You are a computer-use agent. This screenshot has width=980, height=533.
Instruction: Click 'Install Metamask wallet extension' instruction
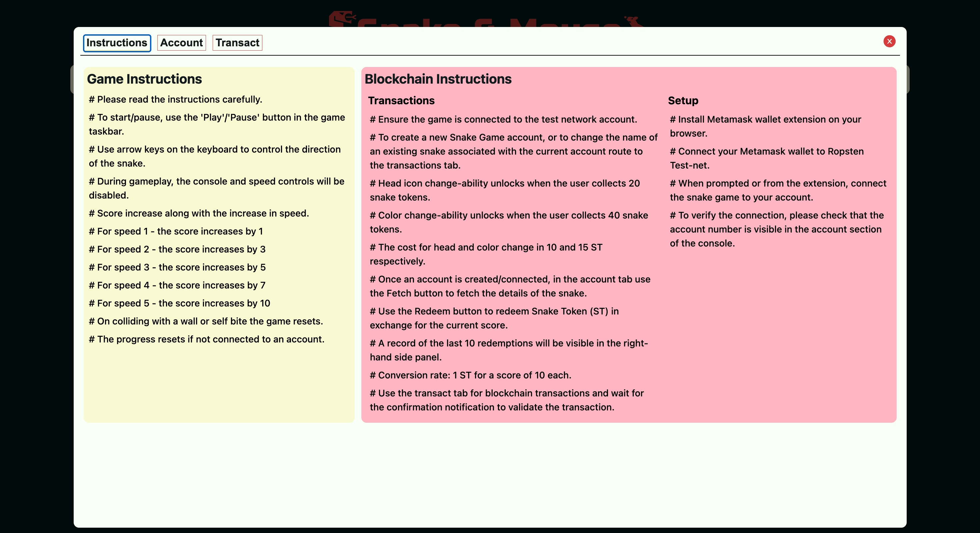tap(765, 126)
